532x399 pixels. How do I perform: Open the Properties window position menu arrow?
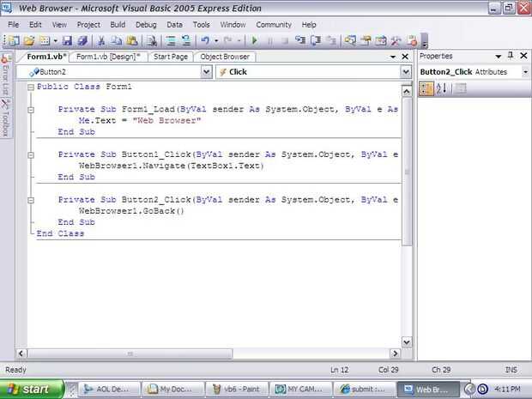498,57
